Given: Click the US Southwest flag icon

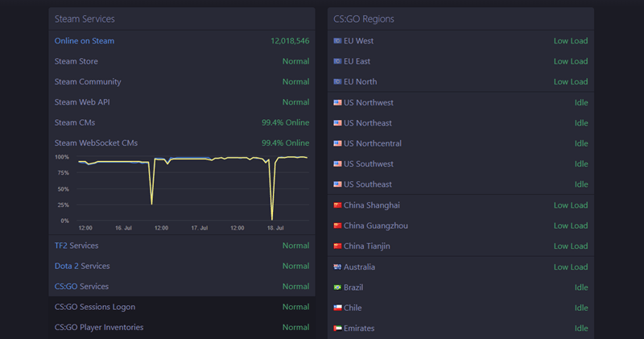Looking at the screenshot, I should [337, 164].
